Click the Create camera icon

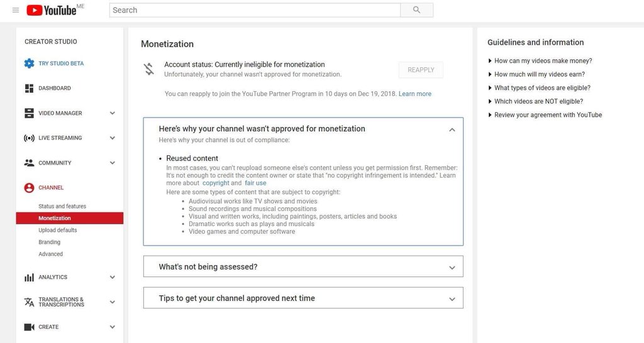pyautogui.click(x=29, y=327)
